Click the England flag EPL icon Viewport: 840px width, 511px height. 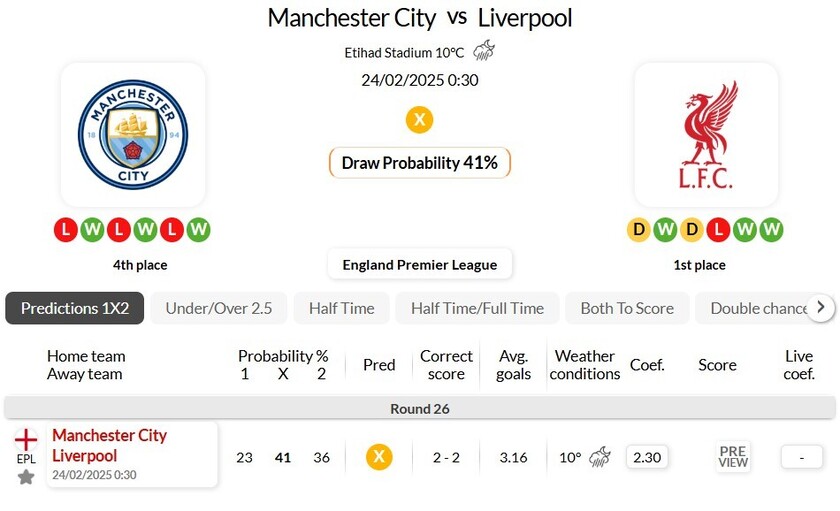coord(26,439)
